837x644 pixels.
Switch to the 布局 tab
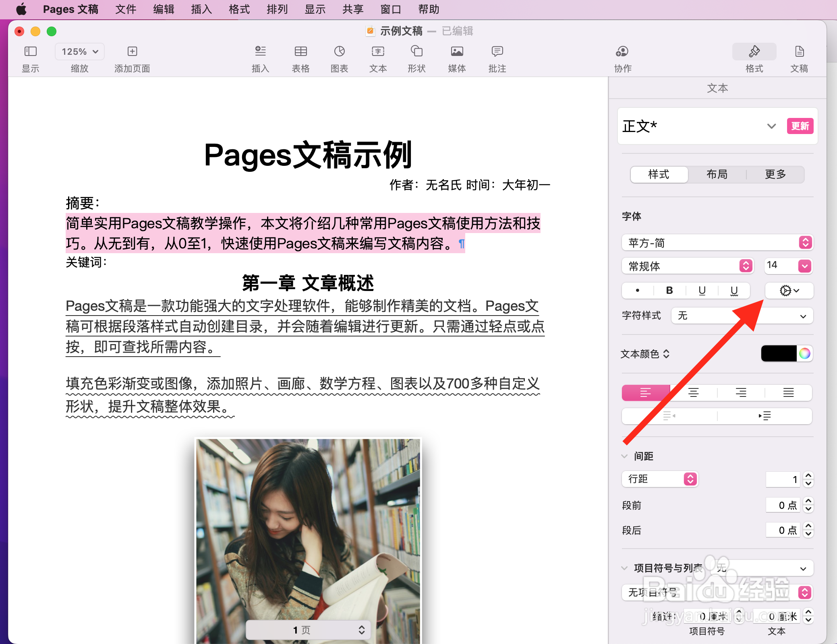[x=717, y=174]
